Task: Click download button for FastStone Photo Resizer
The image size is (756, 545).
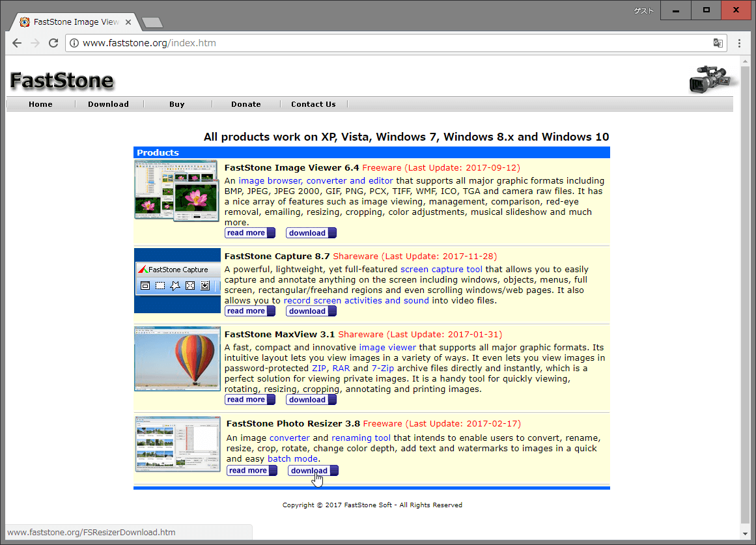Action: point(313,471)
